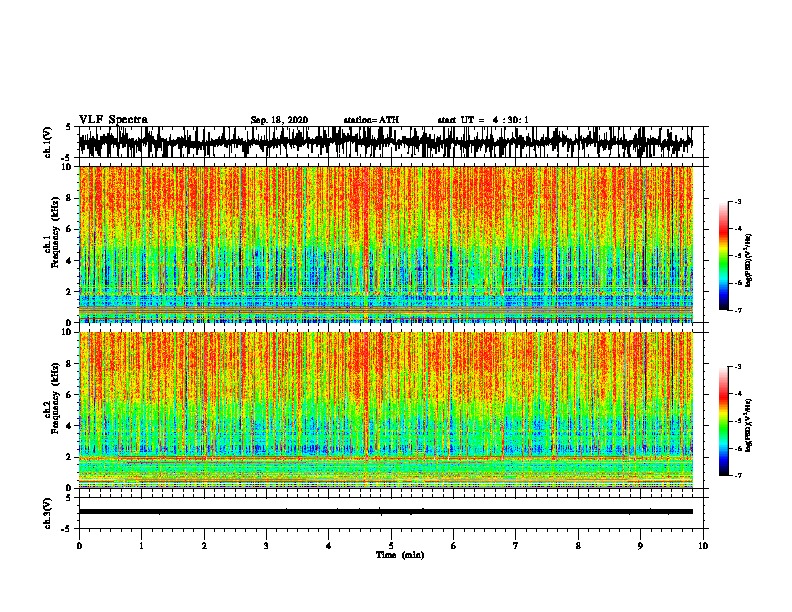Click the ch.2 spectrogram color scale bar

click(724, 421)
